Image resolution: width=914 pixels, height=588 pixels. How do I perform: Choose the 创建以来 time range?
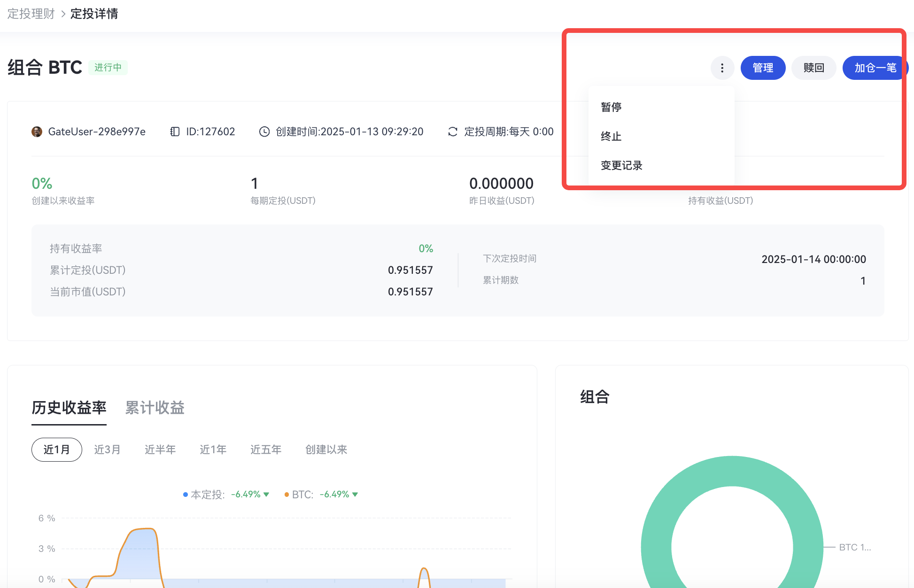coord(326,449)
